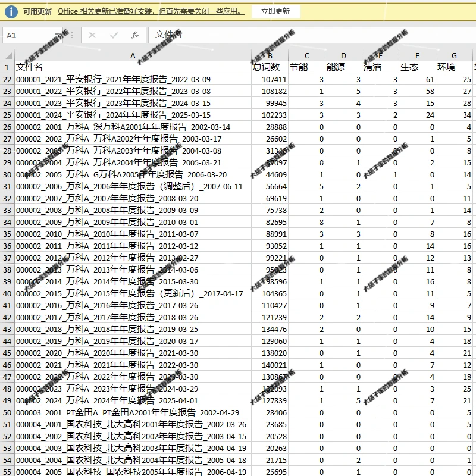The image size is (476, 476).
Task: Click header cell 节能
Action: [x=306, y=67]
